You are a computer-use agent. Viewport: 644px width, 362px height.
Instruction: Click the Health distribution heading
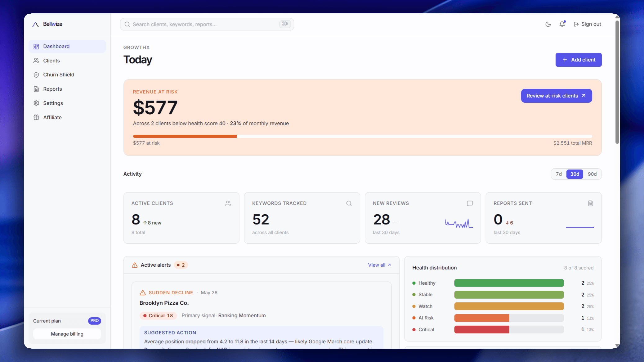click(x=434, y=268)
